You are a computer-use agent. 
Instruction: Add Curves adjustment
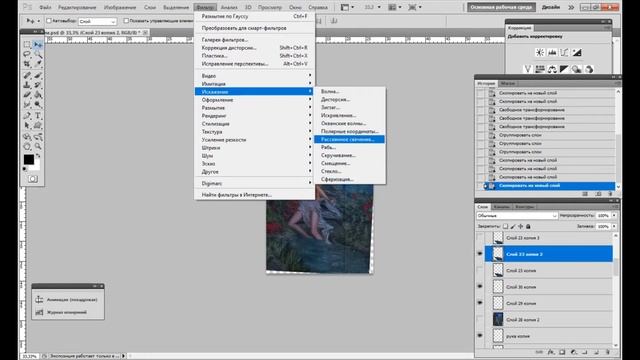click(x=564, y=53)
